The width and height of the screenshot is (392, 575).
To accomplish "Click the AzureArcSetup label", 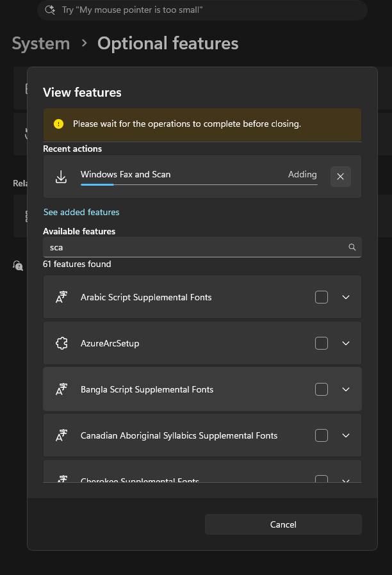I will point(110,344).
